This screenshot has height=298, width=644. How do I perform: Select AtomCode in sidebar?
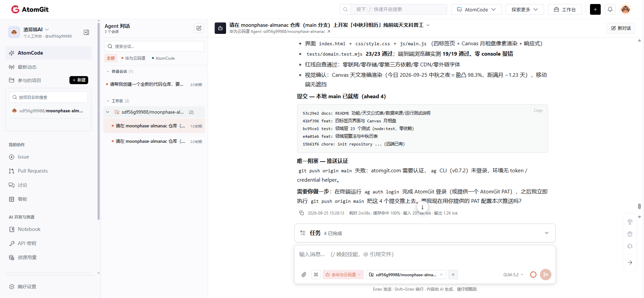[x=48, y=53]
